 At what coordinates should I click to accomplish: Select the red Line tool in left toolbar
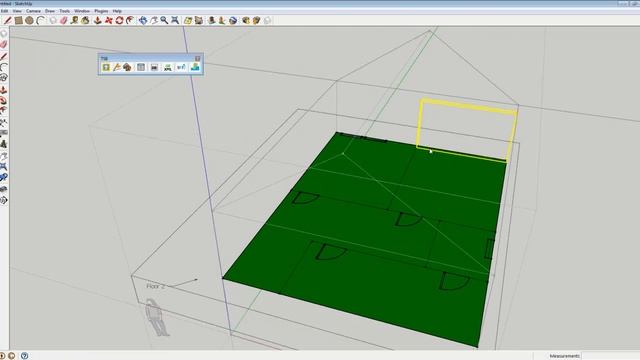(4, 56)
